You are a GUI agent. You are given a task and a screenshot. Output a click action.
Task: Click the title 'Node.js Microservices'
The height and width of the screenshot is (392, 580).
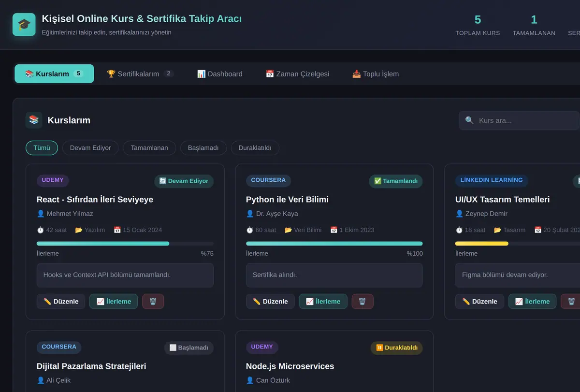pyautogui.click(x=290, y=366)
